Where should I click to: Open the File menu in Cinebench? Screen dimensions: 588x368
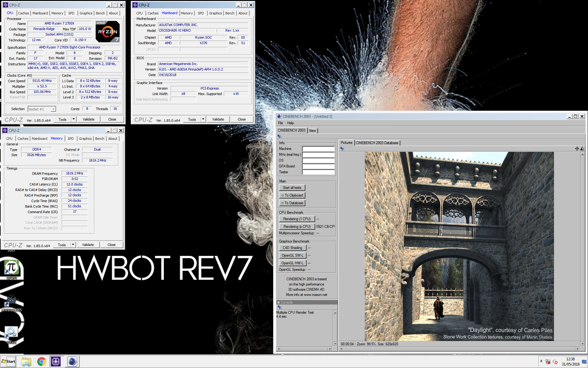[x=280, y=123]
